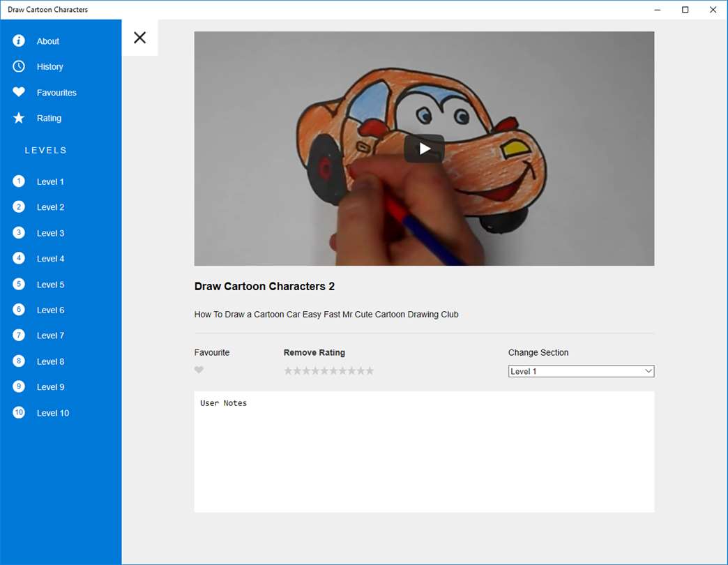Rate the video with the last star

coord(370,370)
